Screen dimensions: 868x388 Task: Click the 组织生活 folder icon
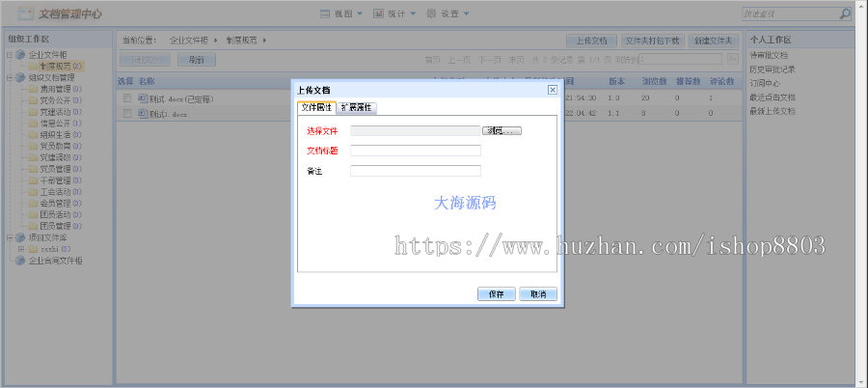[33, 135]
